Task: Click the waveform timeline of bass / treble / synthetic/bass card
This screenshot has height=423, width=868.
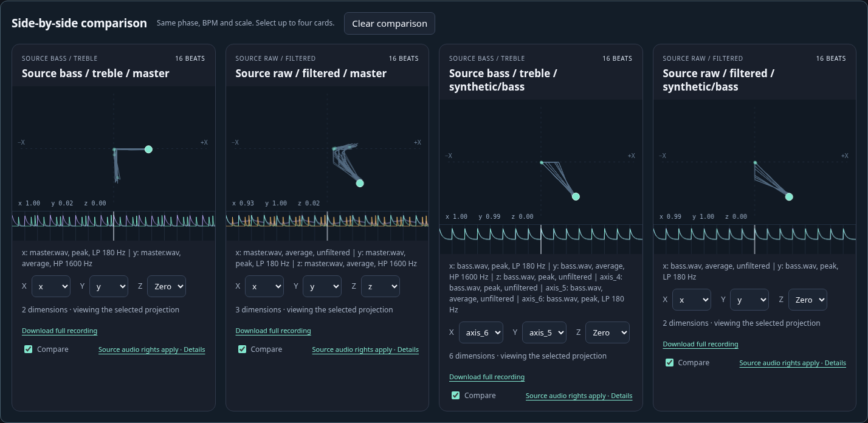Action: (541, 239)
